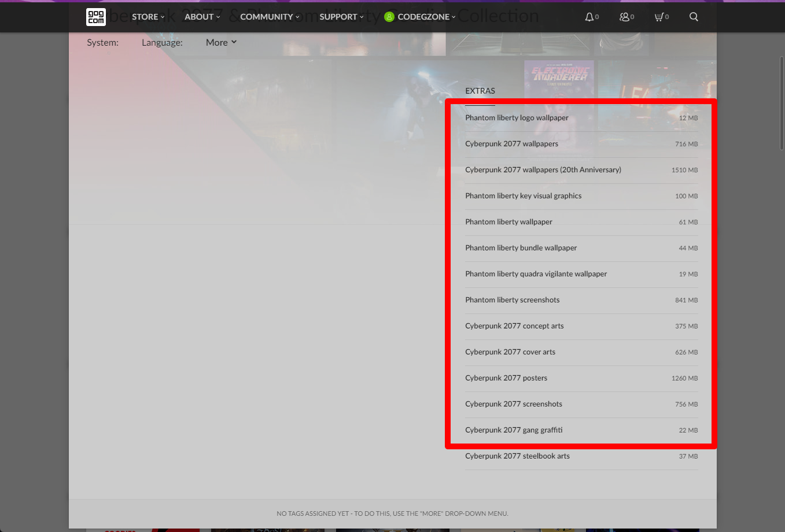Screen dimensions: 785x532
Task: Open the More drop-down menu
Action: click(x=221, y=42)
